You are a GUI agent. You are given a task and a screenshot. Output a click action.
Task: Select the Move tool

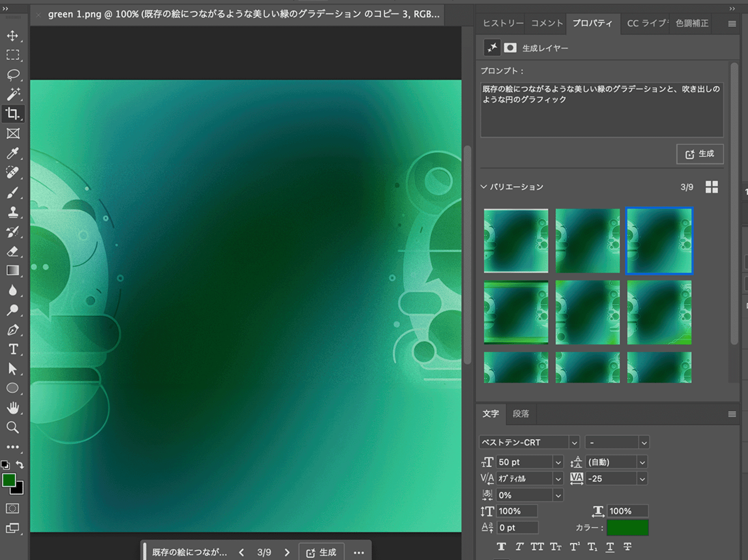(13, 36)
